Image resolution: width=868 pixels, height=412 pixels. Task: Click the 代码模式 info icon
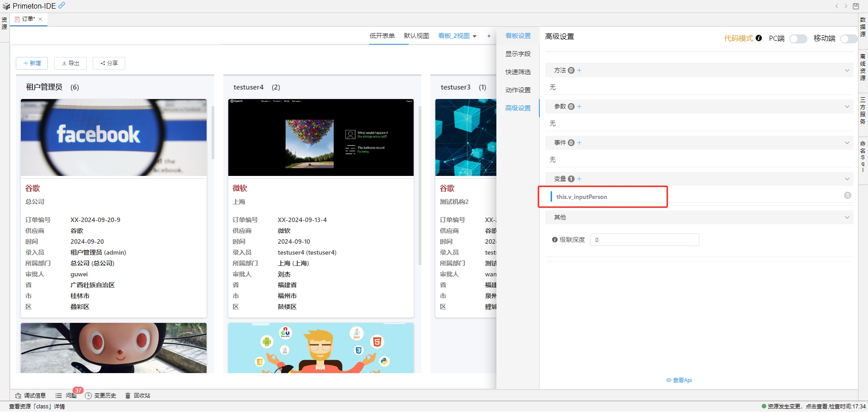pos(759,38)
